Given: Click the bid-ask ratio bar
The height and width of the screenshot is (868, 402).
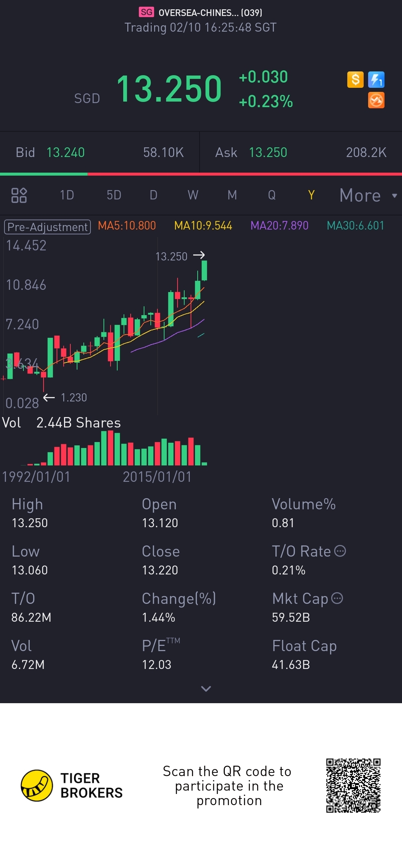Looking at the screenshot, I should [x=201, y=174].
